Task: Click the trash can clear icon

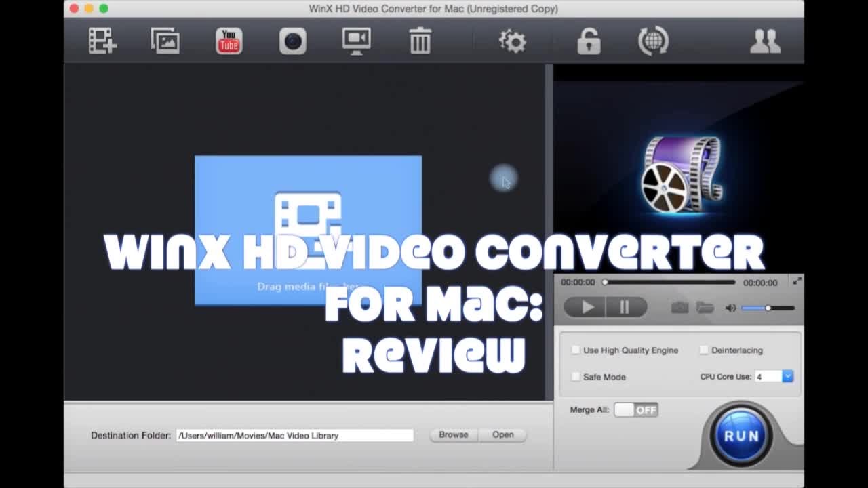Action: (x=420, y=41)
